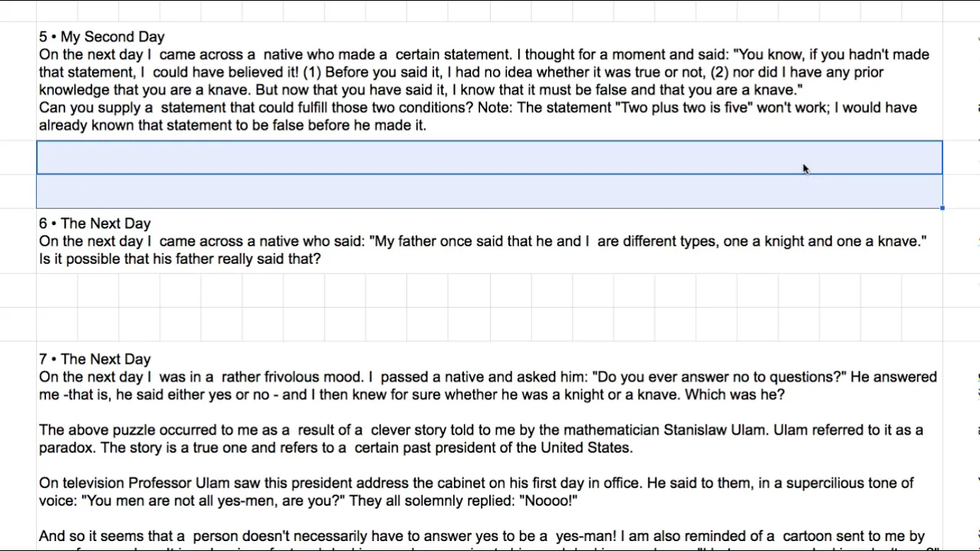Select the narrow left column cell beside puzzle 6
980x551 pixels.
[18, 241]
